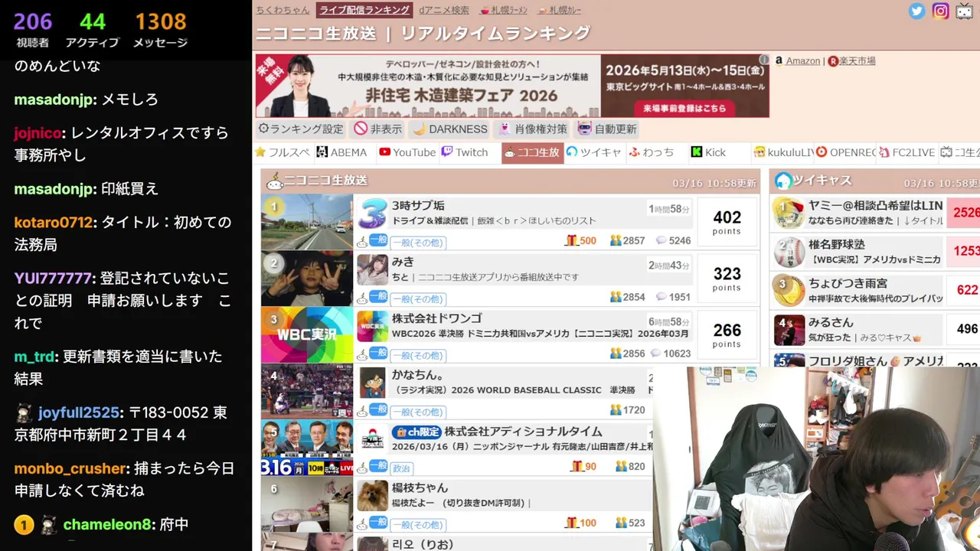The width and height of the screenshot is (980, 551).
Task: Click the 楊枝ちゃん Pomeranian avatar icon
Action: [372, 496]
